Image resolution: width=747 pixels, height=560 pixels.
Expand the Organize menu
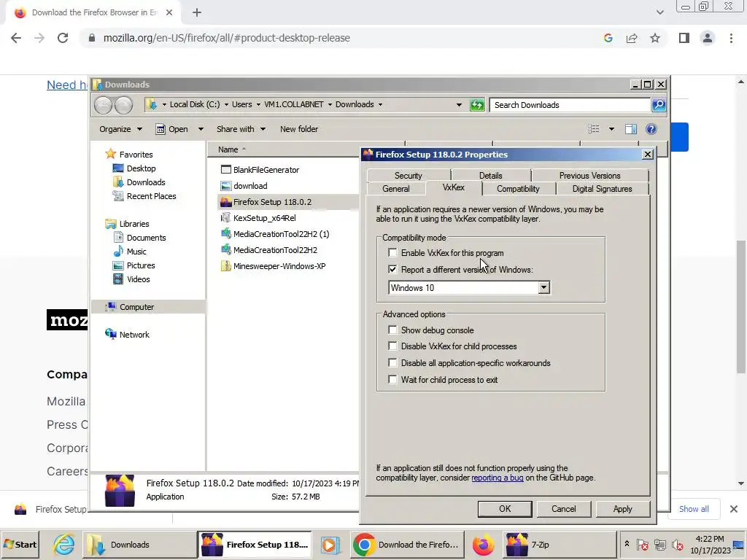(120, 129)
